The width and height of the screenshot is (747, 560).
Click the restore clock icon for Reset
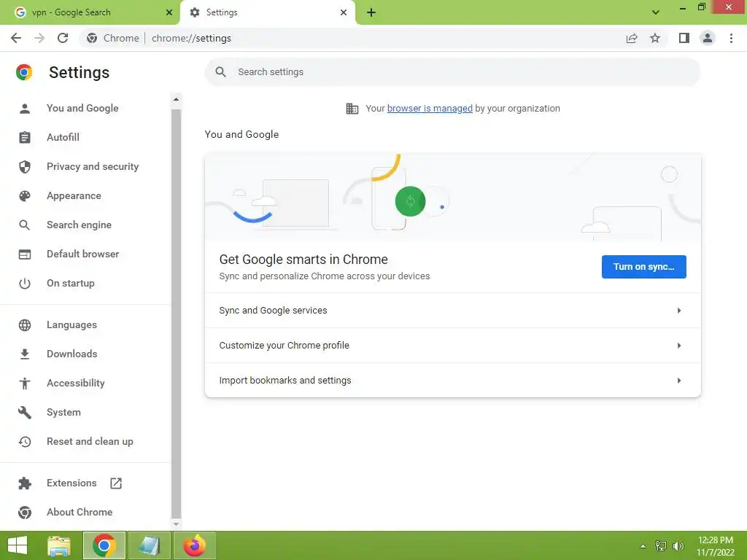click(x=24, y=441)
